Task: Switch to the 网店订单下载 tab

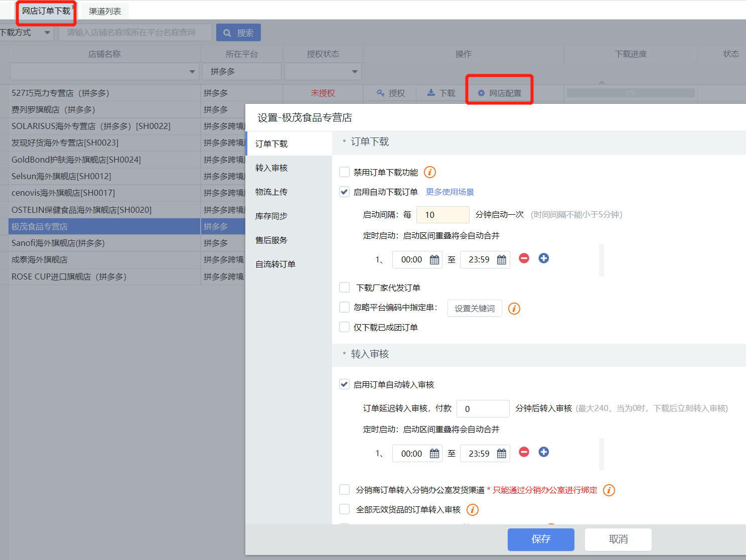Action: tap(46, 11)
